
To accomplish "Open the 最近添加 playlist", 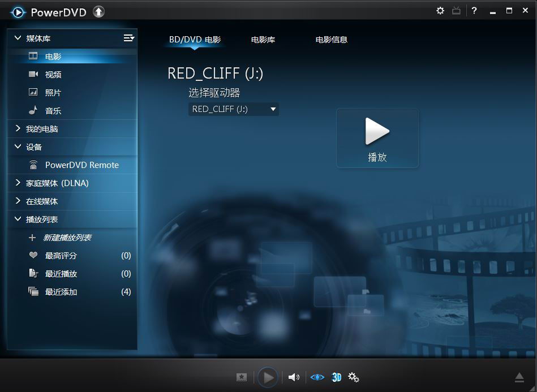I will click(72, 292).
